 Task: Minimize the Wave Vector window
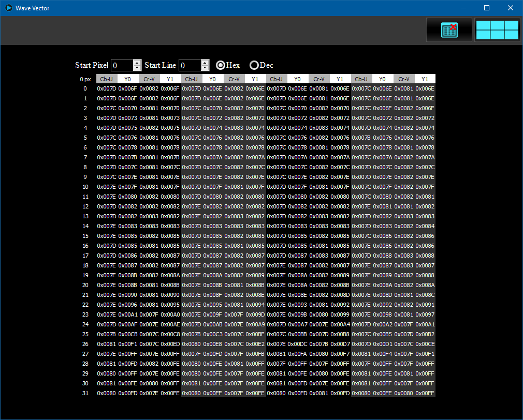(x=462, y=8)
